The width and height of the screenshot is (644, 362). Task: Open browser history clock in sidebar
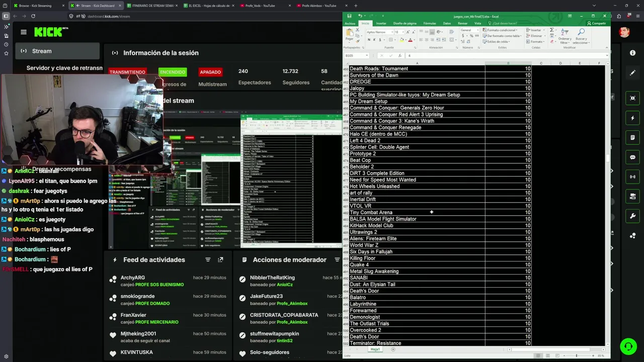click(6, 44)
